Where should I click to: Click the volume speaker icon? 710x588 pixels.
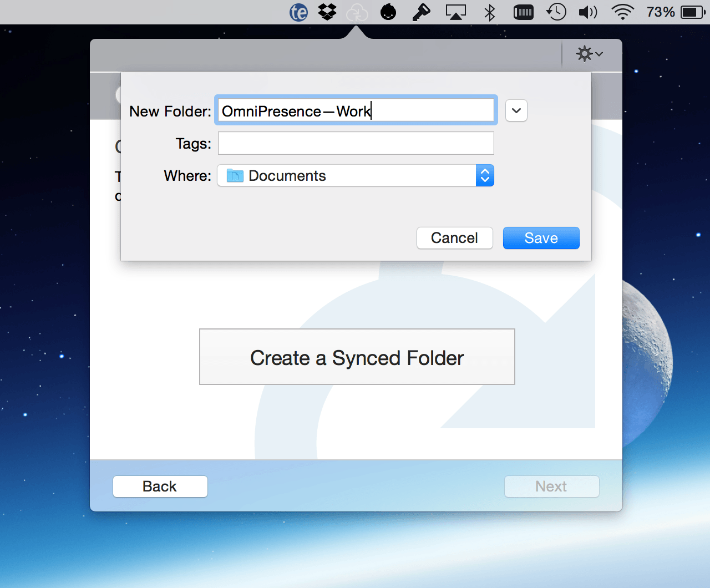587,12
